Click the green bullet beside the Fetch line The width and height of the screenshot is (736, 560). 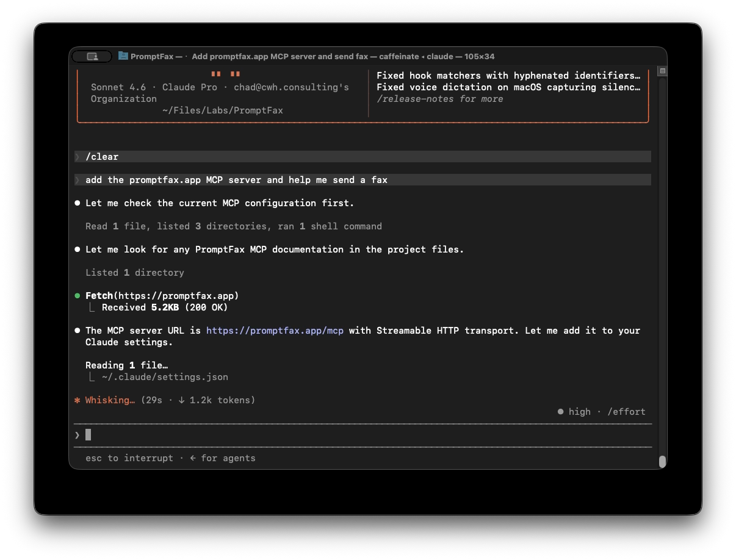78,296
